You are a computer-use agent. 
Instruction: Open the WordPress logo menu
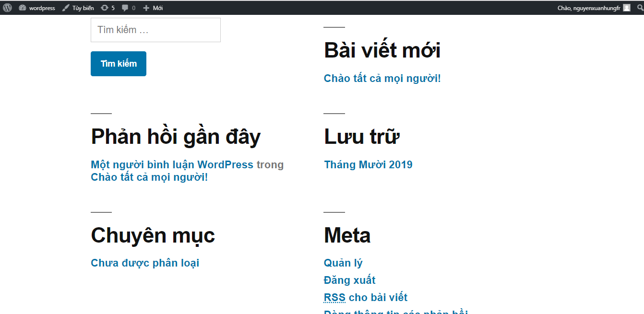[7, 8]
